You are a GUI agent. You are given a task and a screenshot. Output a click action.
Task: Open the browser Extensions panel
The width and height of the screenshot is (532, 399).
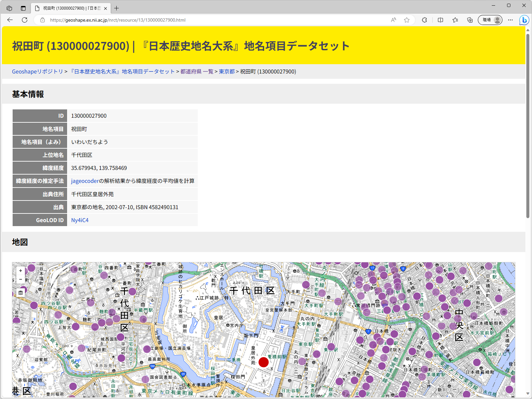[x=424, y=20]
